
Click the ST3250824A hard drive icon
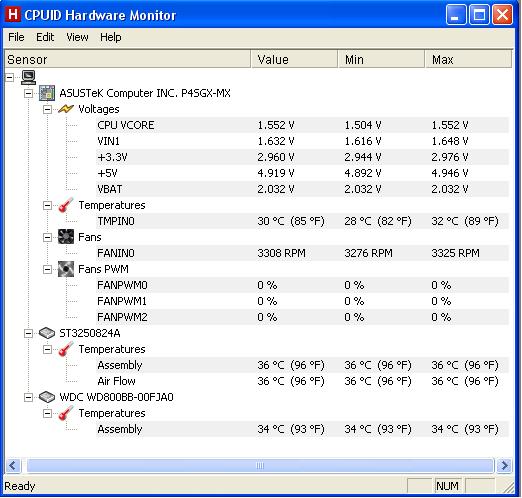tap(47, 333)
